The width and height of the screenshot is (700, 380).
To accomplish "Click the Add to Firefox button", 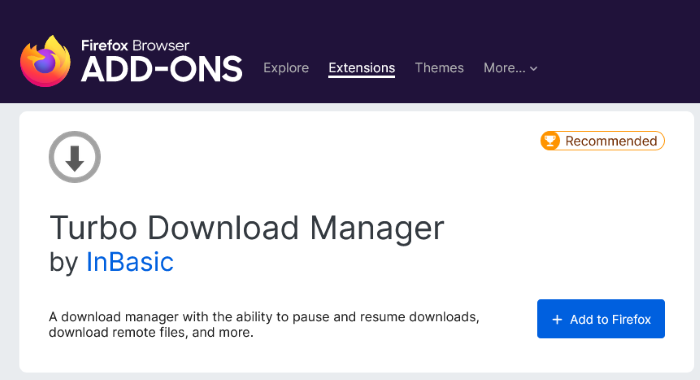I will (x=600, y=319).
